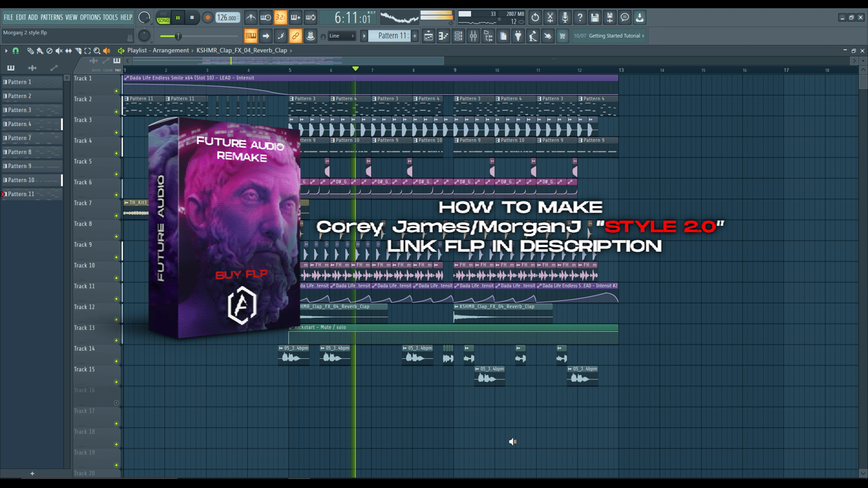Open the OPTIONS menu
Image resolution: width=868 pixels, height=488 pixels.
point(90,17)
